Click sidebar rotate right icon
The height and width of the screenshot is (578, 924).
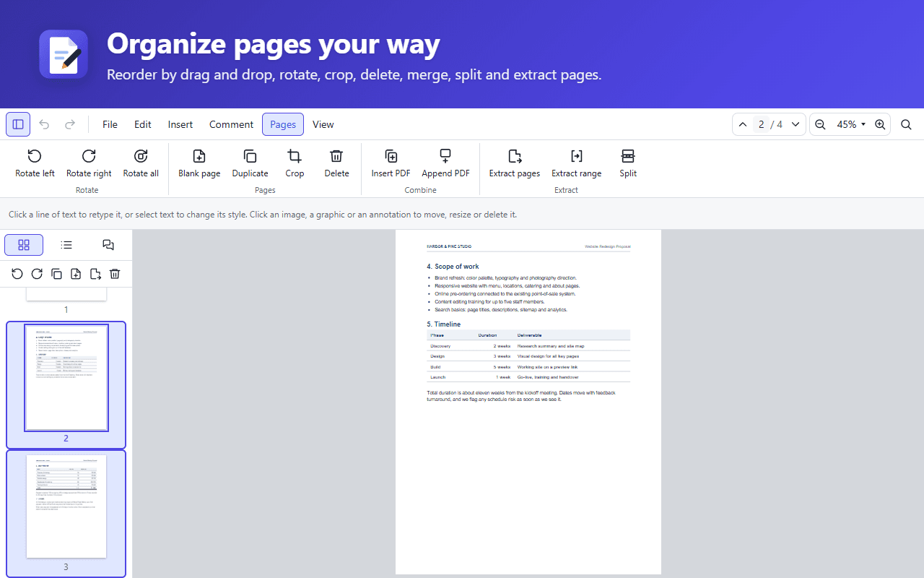(x=37, y=274)
